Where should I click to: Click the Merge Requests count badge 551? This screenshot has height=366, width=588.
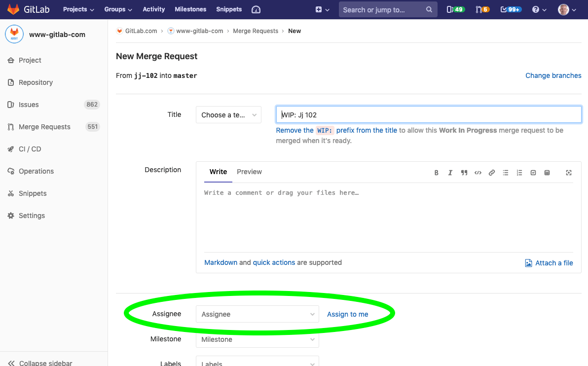[x=92, y=127]
